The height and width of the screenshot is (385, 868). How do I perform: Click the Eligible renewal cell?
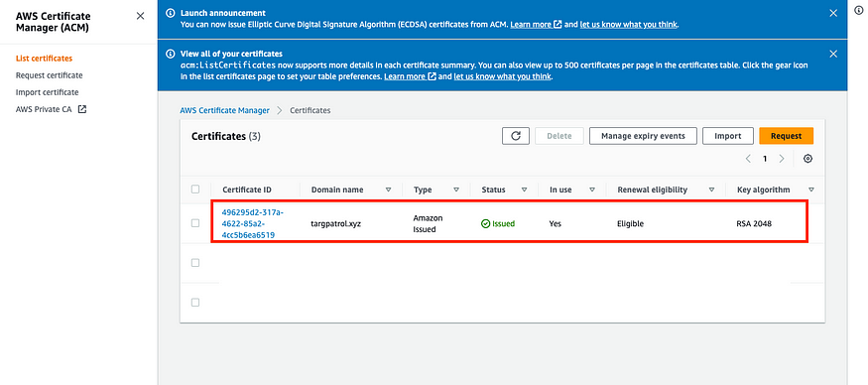click(x=631, y=224)
